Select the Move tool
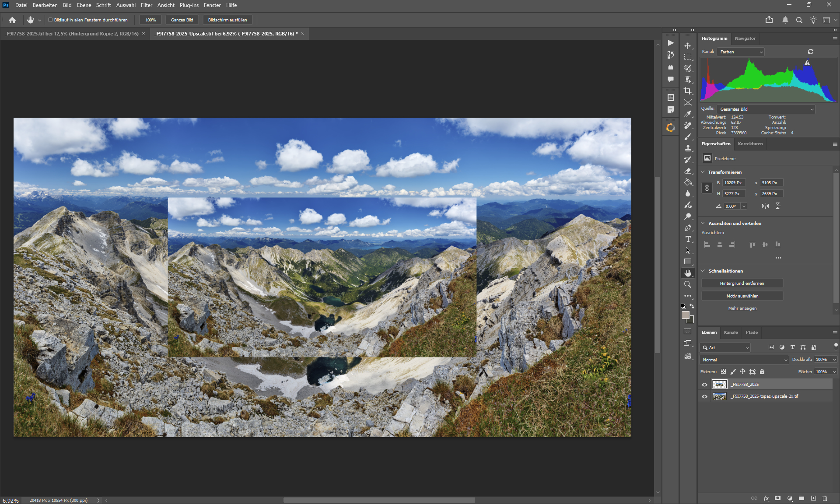This screenshot has width=840, height=504. 688,45
